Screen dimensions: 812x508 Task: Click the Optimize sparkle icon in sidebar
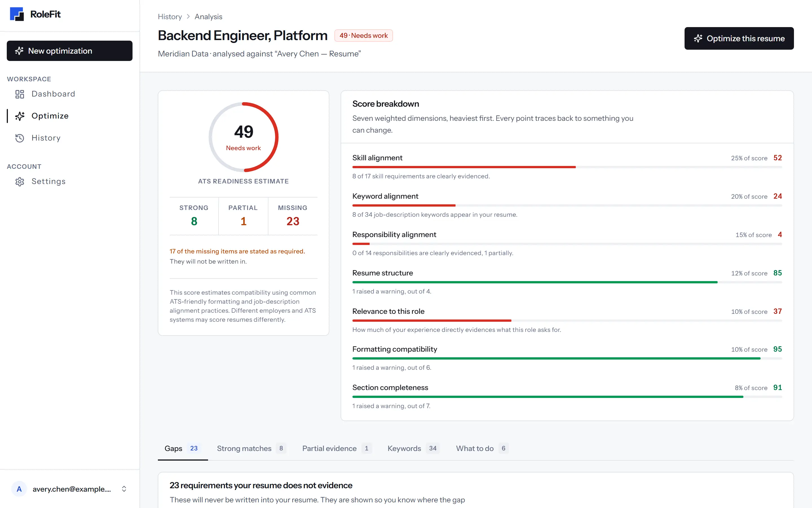[x=20, y=116]
